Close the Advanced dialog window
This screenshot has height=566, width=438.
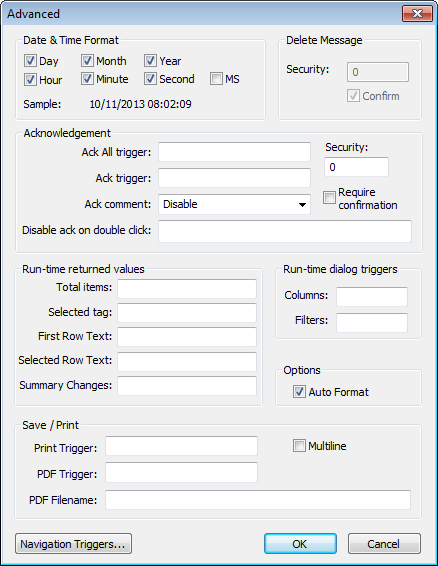click(417, 14)
